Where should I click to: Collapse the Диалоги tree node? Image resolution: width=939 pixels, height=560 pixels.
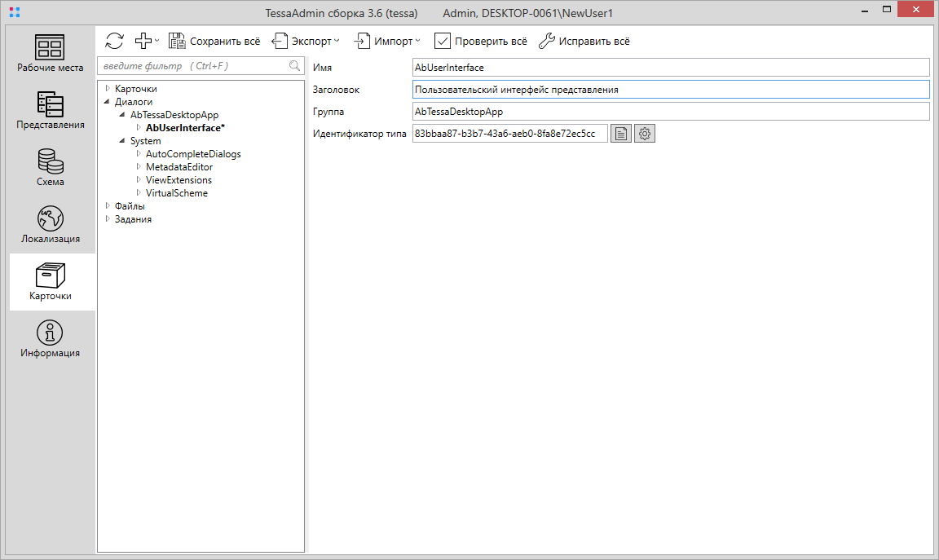tap(107, 102)
